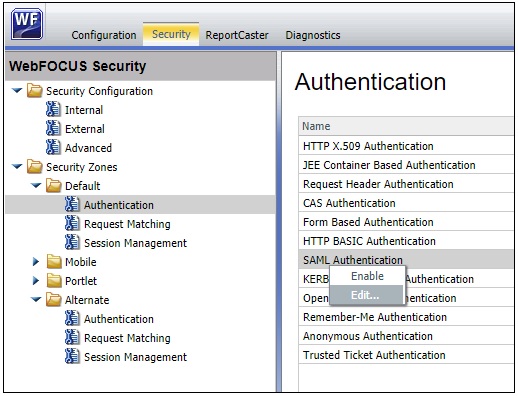Open the ReportCaster tab
The height and width of the screenshot is (396, 518).
pyautogui.click(x=237, y=35)
